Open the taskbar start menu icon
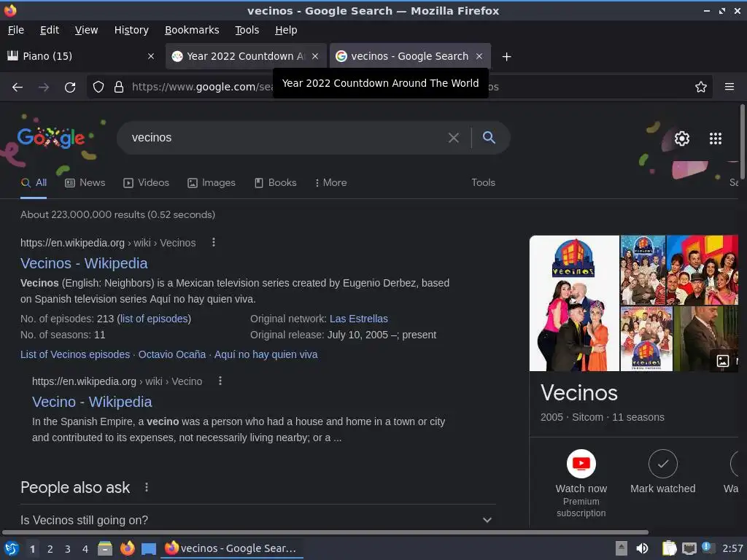The height and width of the screenshot is (560, 747). click(x=12, y=548)
